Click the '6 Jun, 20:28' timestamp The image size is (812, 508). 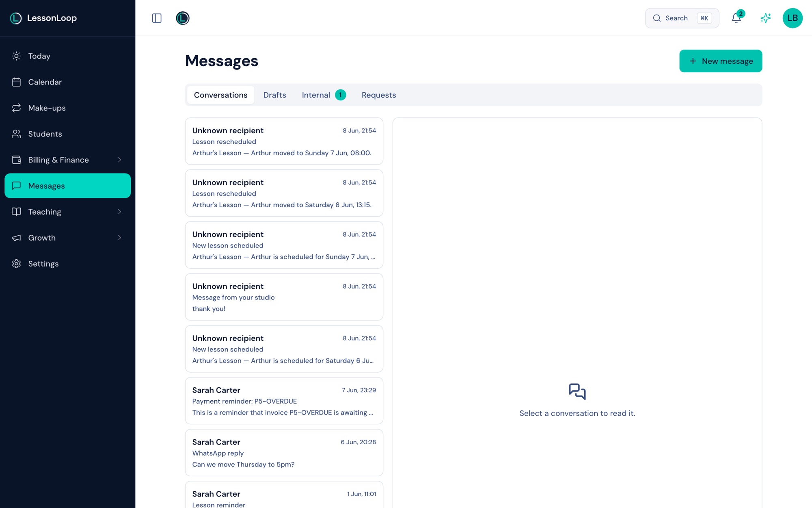[x=358, y=442]
